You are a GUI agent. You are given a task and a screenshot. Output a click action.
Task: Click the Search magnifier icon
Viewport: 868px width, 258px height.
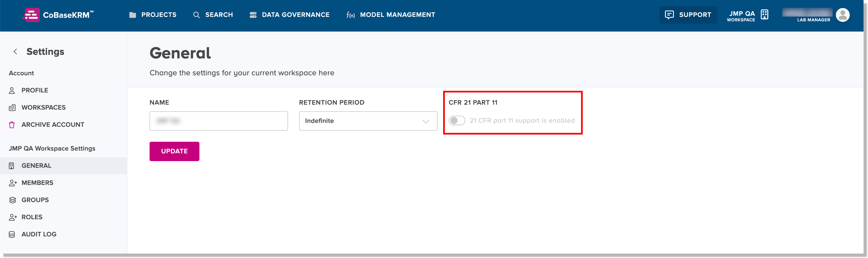tap(196, 15)
